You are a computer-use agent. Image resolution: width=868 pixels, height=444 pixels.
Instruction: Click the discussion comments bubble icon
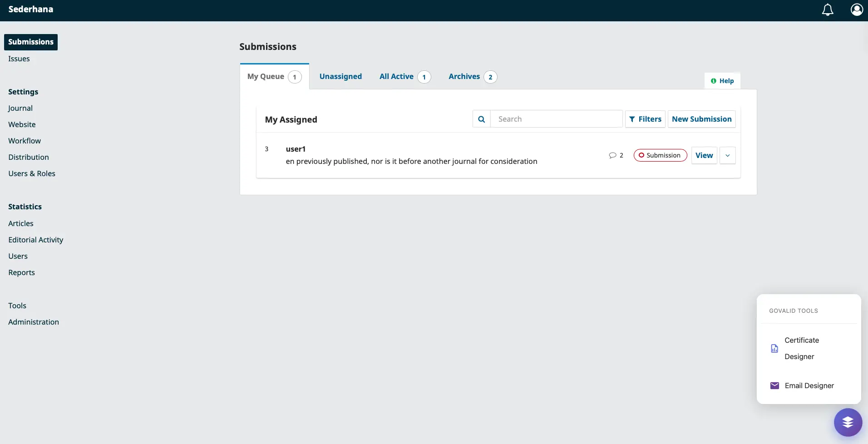point(612,155)
